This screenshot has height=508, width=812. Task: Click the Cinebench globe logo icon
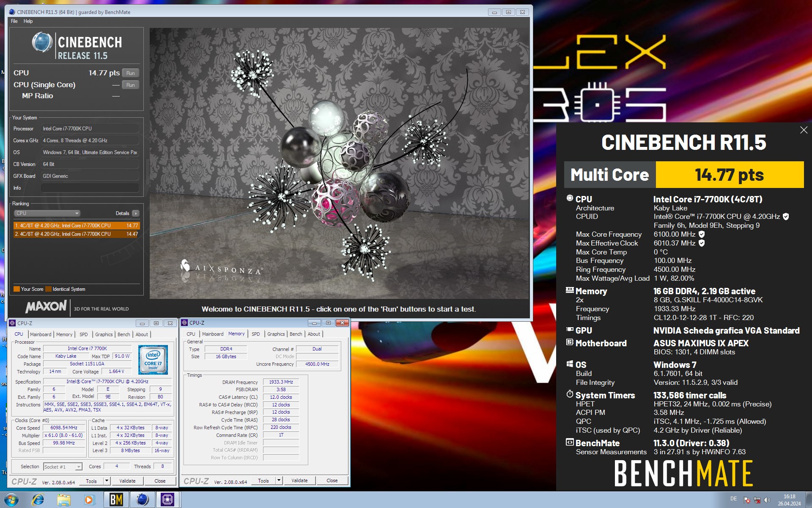tap(42, 43)
